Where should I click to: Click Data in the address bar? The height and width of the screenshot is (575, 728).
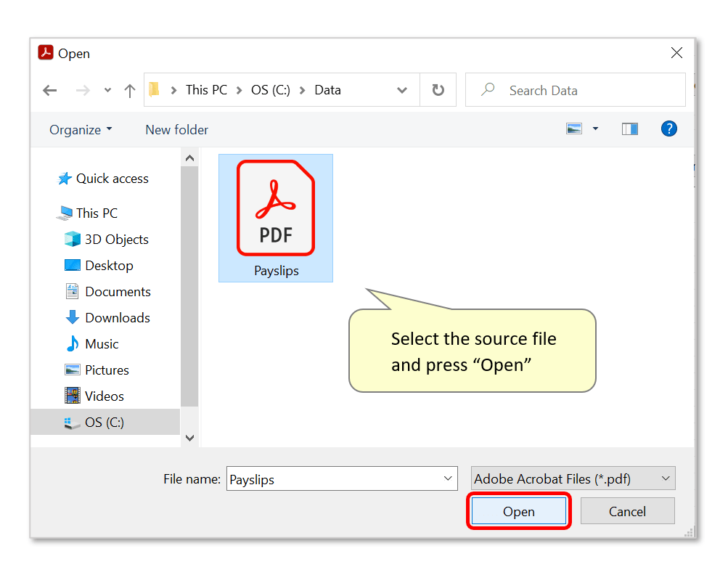327,90
